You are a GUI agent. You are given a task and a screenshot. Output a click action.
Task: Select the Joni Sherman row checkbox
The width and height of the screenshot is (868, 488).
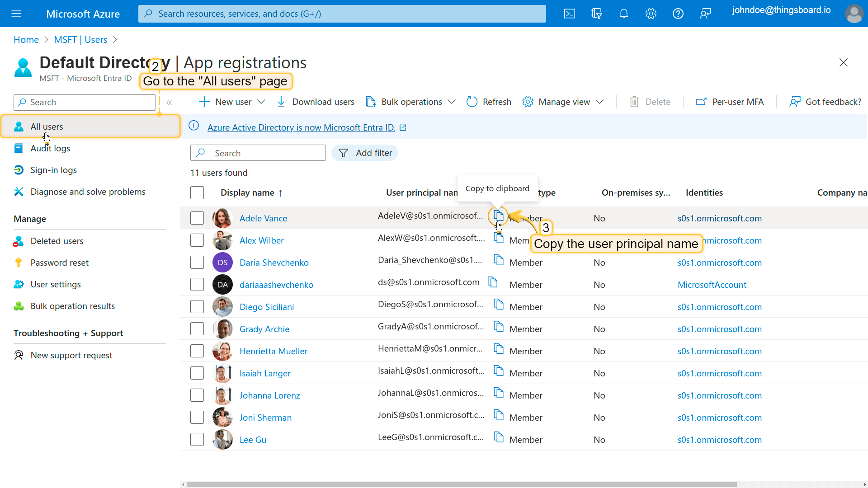coord(197,417)
